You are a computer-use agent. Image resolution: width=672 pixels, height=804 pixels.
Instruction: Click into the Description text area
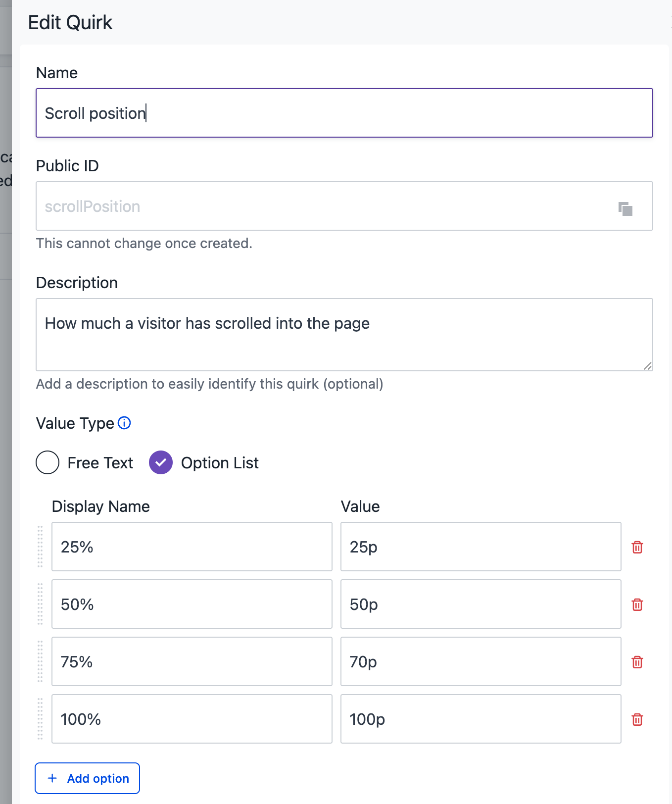(x=344, y=334)
